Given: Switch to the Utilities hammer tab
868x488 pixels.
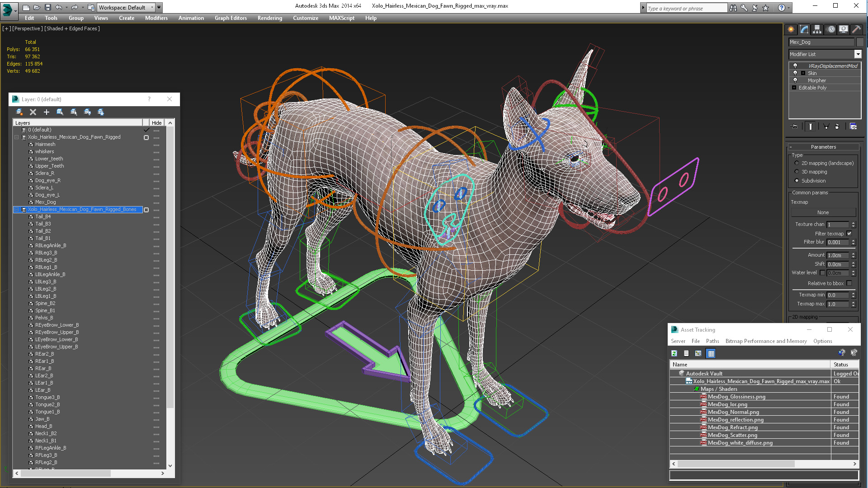Looking at the screenshot, I should tap(856, 29).
